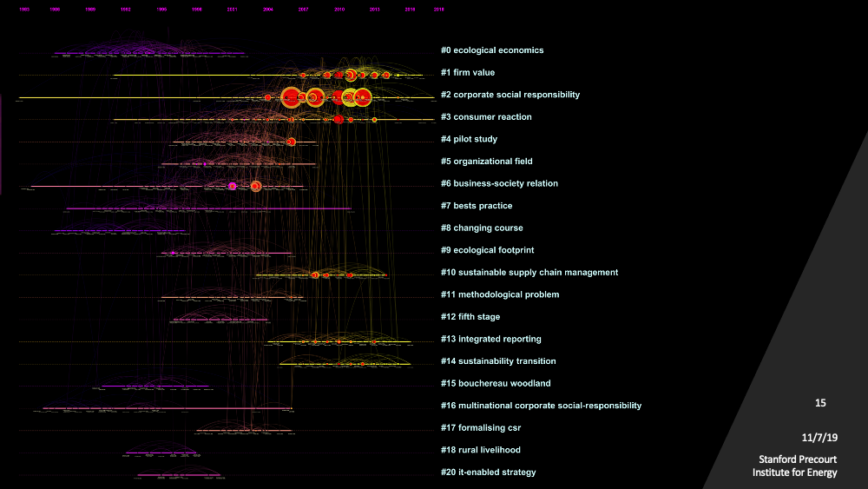
Task: Select the '#1 firm value' cluster label
Action: tap(467, 73)
